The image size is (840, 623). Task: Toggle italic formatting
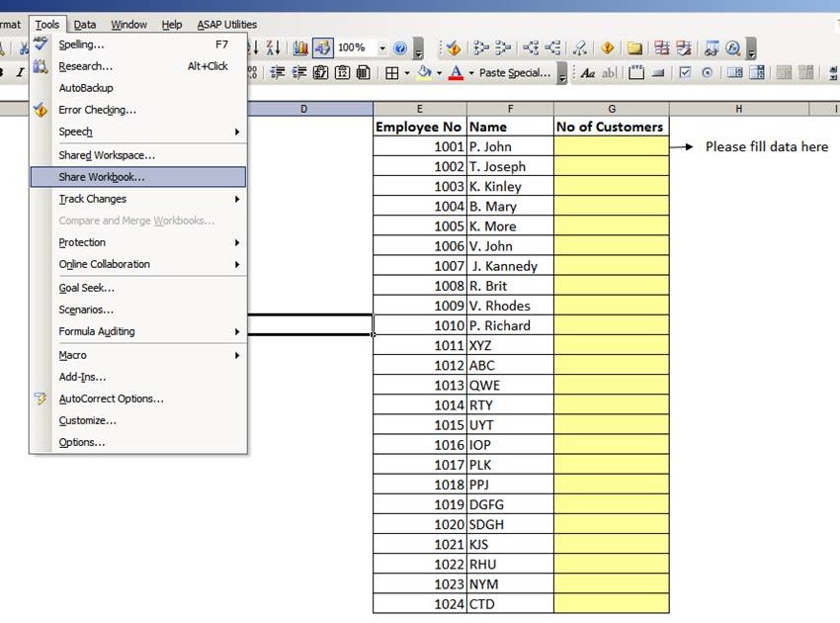click(22, 72)
